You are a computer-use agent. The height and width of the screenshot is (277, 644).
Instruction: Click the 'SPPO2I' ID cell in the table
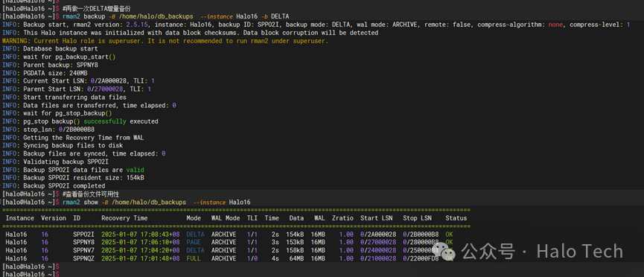[x=84, y=235]
